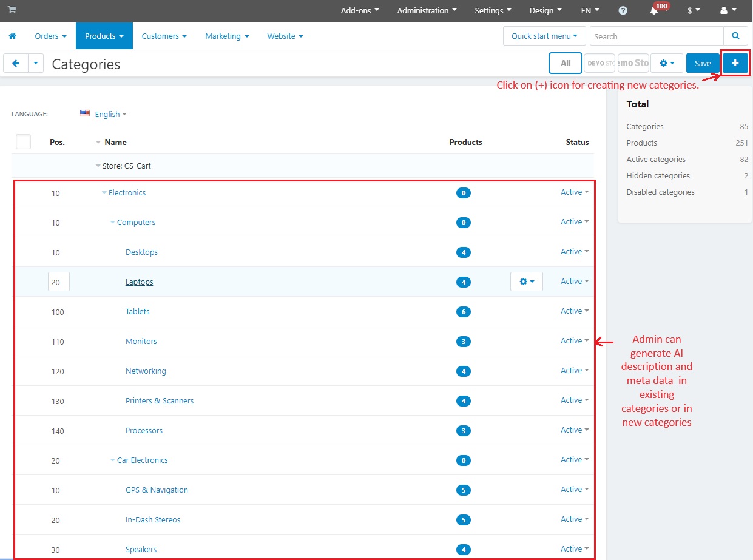Click the search magnifier button
The width and height of the screenshot is (753, 560).
(735, 36)
